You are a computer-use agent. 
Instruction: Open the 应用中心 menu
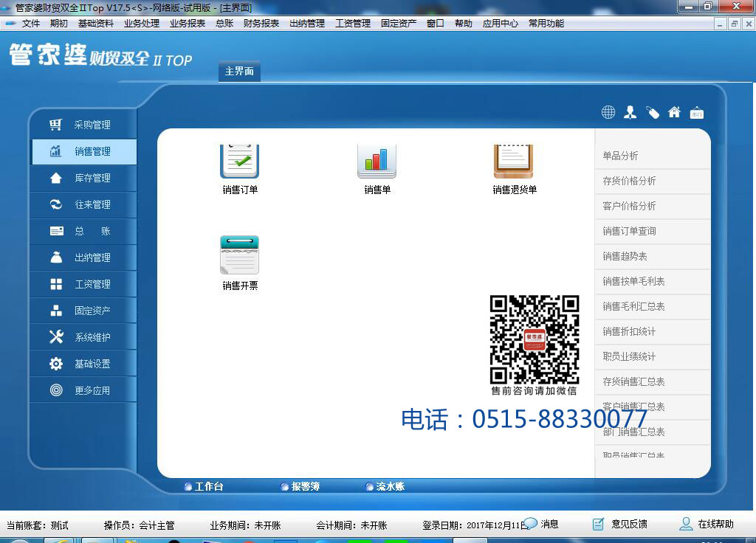[500, 23]
